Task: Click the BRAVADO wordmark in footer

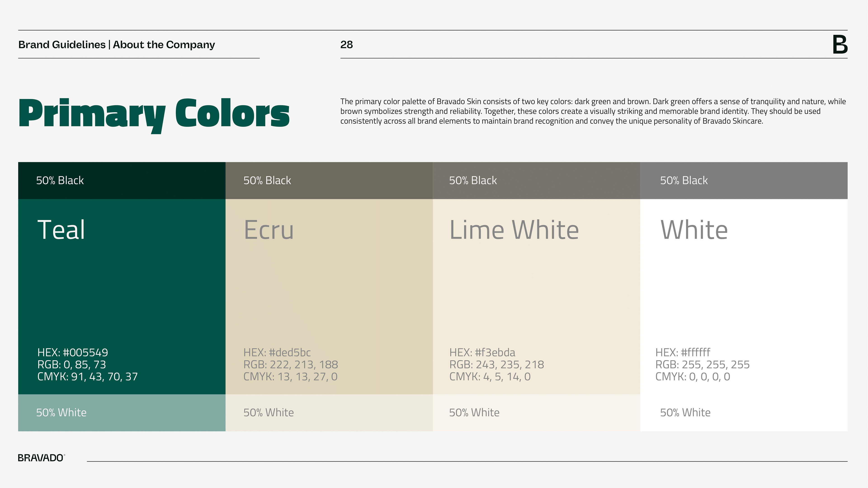Action: (x=41, y=458)
